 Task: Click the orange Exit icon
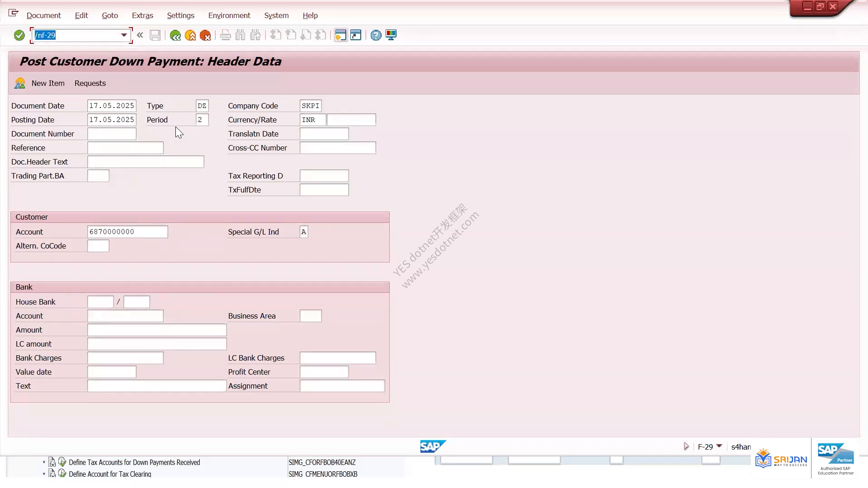click(190, 35)
